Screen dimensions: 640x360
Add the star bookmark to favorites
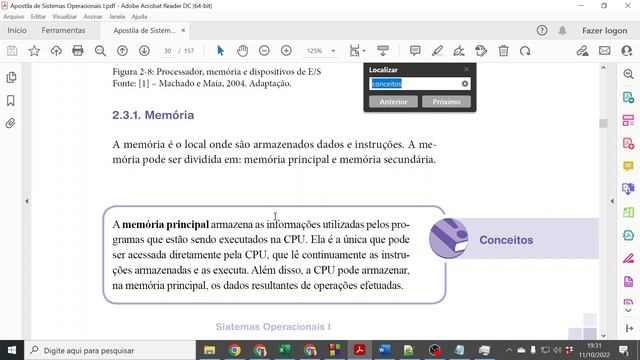coord(34,51)
